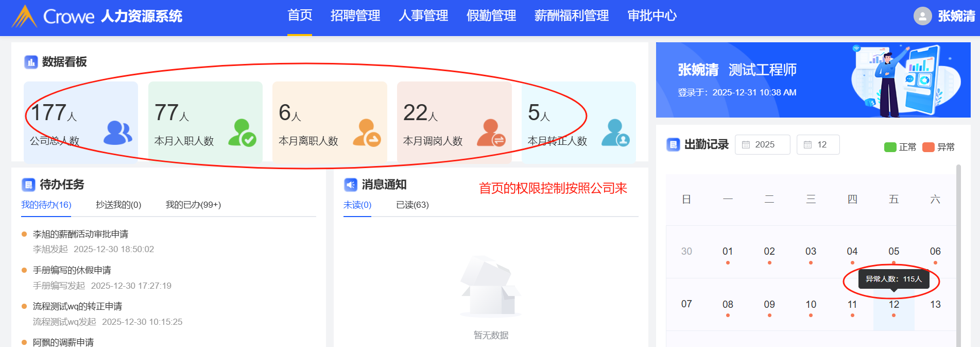The height and width of the screenshot is (347, 980).
Task: Click the 本月离职人数 orange user icon
Action: pos(367,133)
